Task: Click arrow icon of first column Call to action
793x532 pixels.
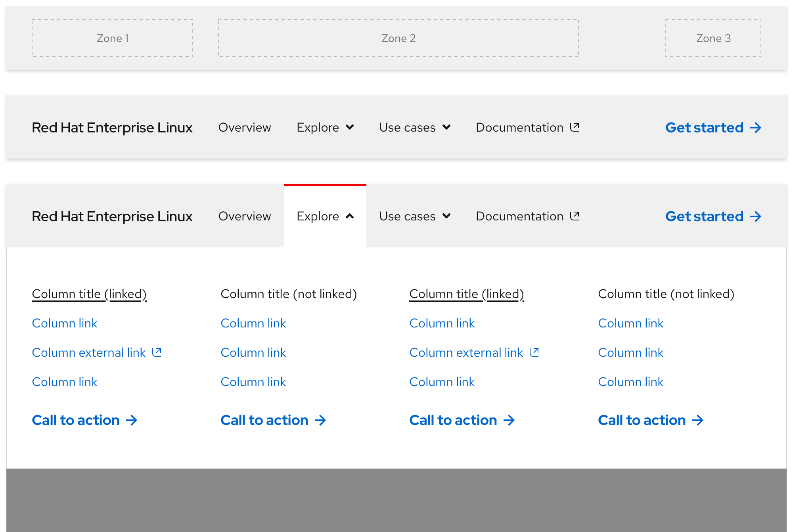Action: (132, 420)
